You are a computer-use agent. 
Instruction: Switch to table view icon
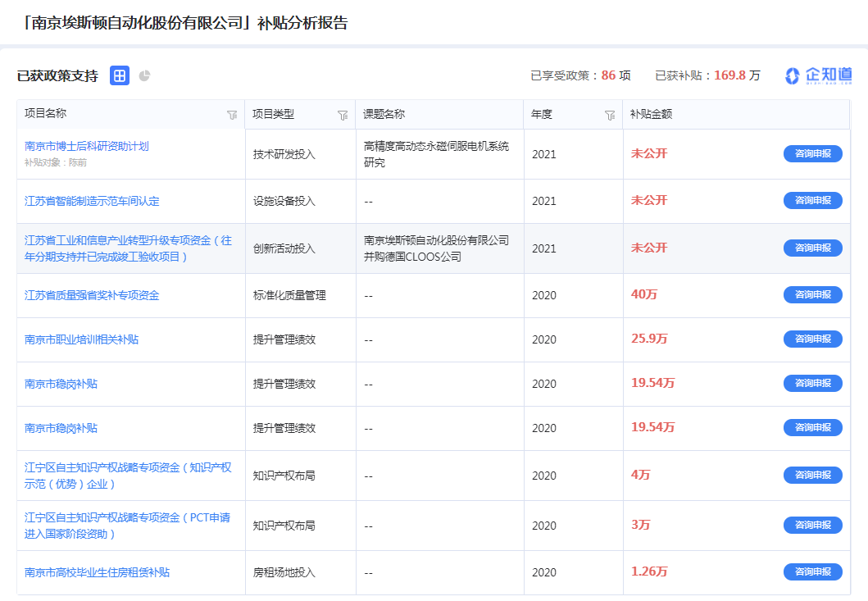(x=120, y=75)
